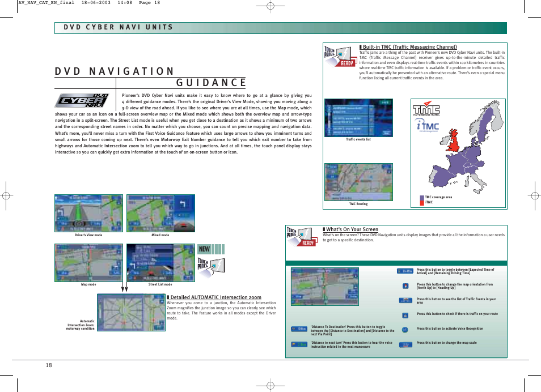Open the Street List mode screenshot
Screen dimensions: 541x392
pyautogui.click(x=160, y=263)
